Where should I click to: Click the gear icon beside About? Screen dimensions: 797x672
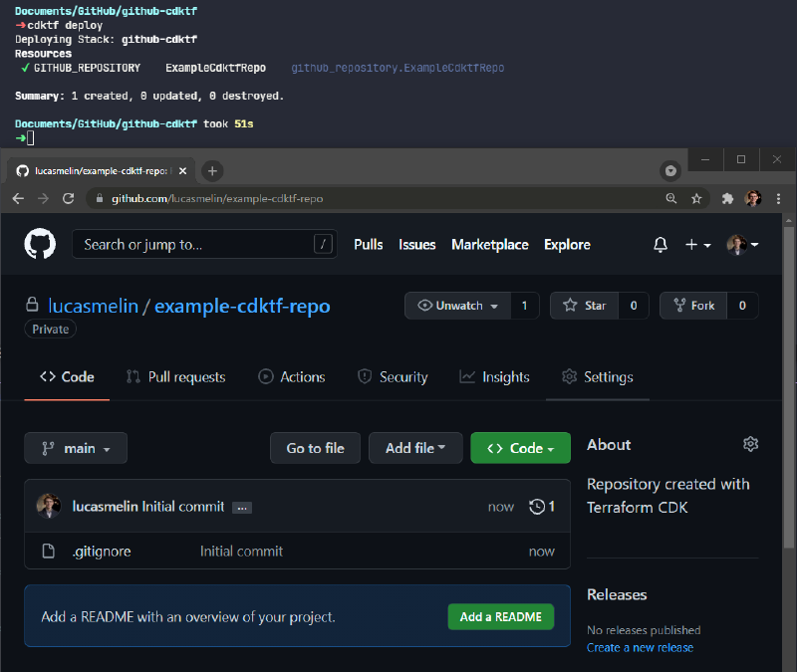pyautogui.click(x=750, y=443)
